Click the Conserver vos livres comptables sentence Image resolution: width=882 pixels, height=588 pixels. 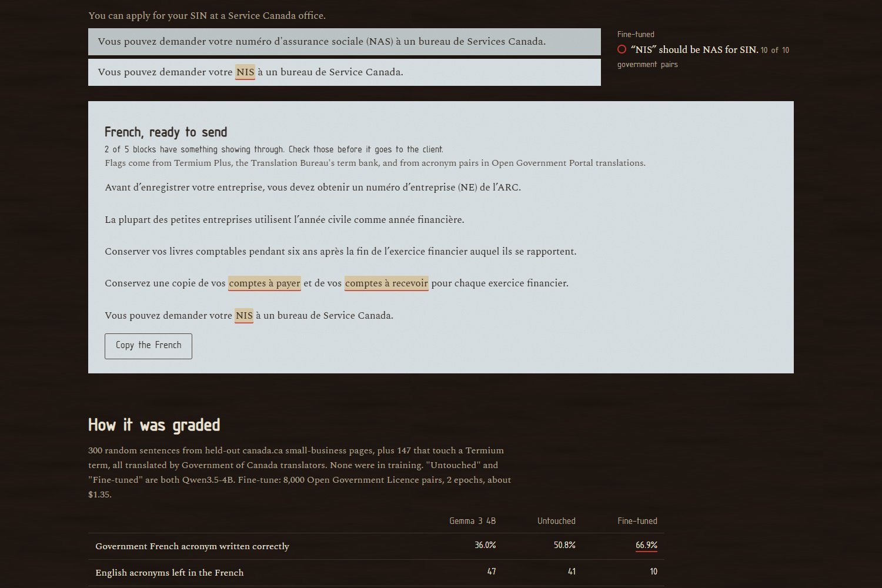pyautogui.click(x=340, y=252)
